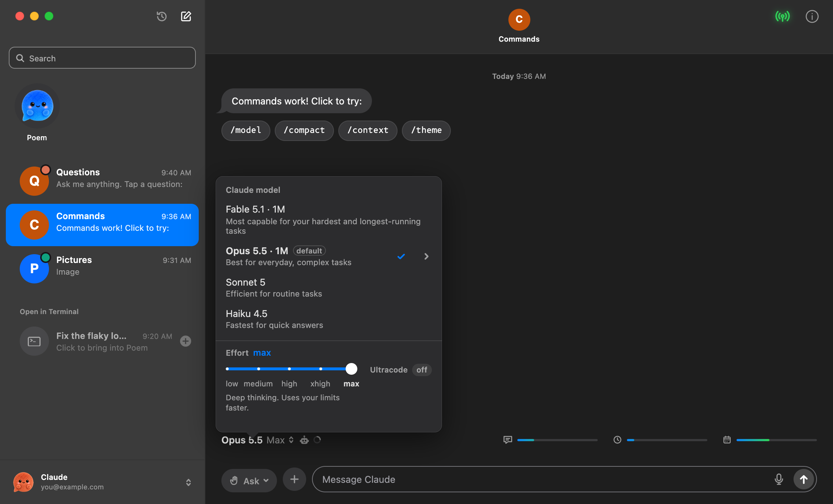Open the chat history clock icon

pos(161,16)
